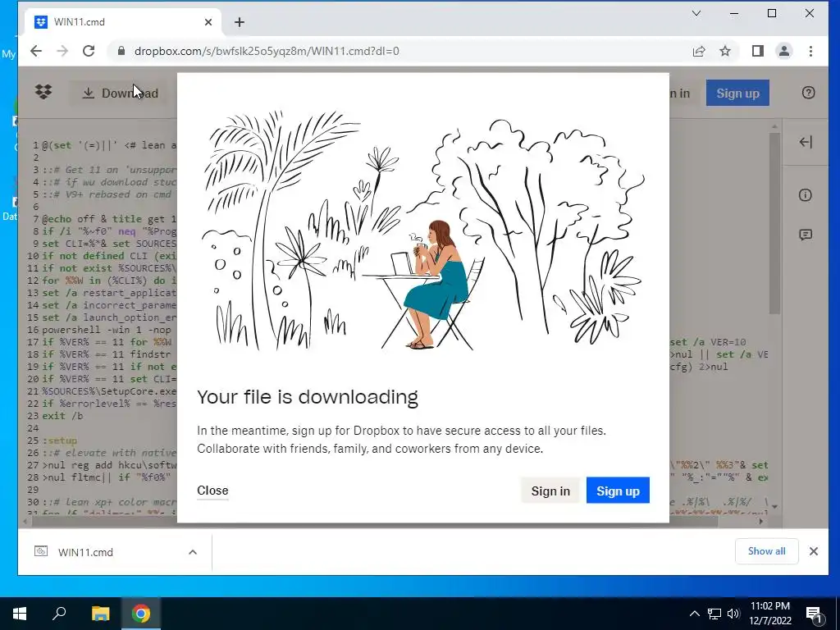The height and width of the screenshot is (630, 840).
Task: Click Show all downloads button
Action: point(767,551)
